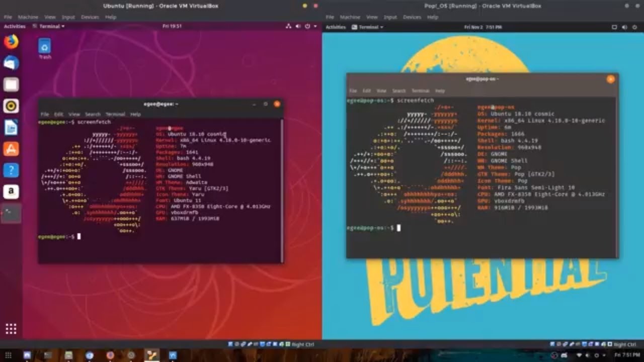Viewport: 644px width, 362px height.
Task: Open File menu in the egee@pop-os terminal
Action: click(353, 91)
